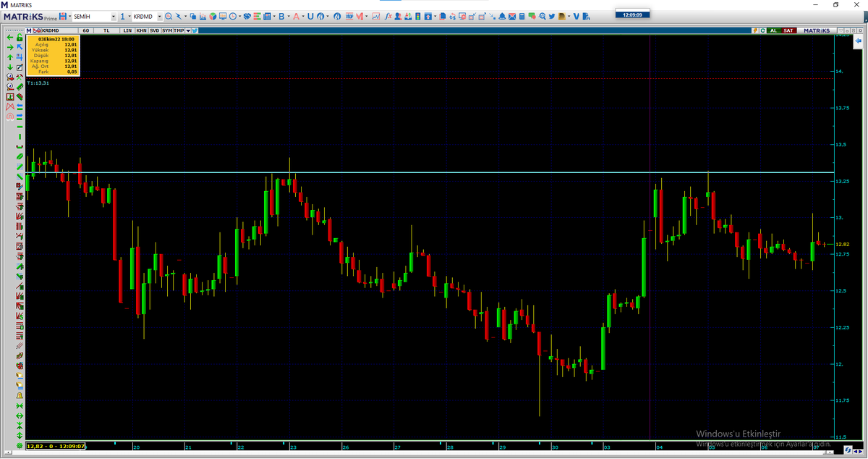Image resolution: width=868 pixels, height=459 pixels.
Task: Toggle the SYM button in chart header
Action: click(x=167, y=30)
